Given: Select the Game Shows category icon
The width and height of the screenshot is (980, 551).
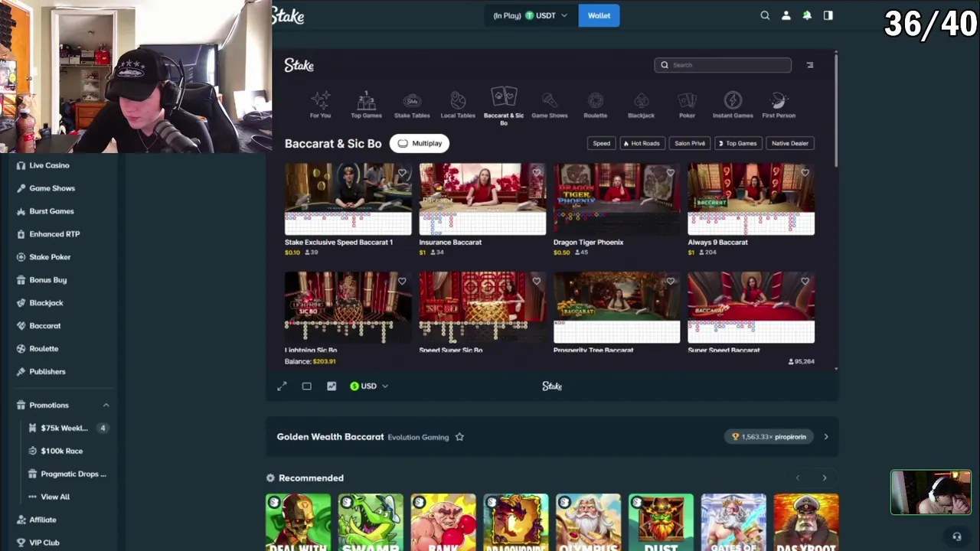Looking at the screenshot, I should [x=550, y=104].
